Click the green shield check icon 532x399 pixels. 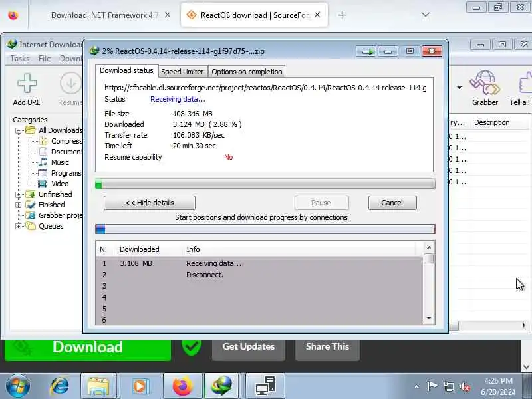192,347
